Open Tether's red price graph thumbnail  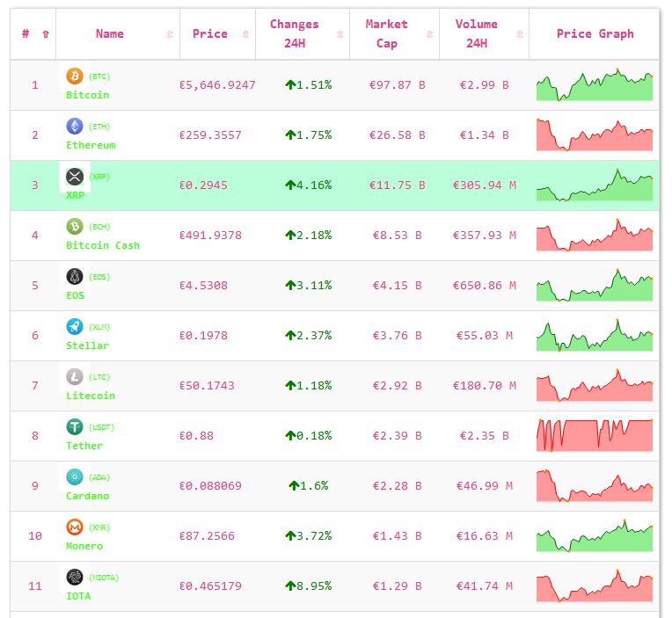595,436
